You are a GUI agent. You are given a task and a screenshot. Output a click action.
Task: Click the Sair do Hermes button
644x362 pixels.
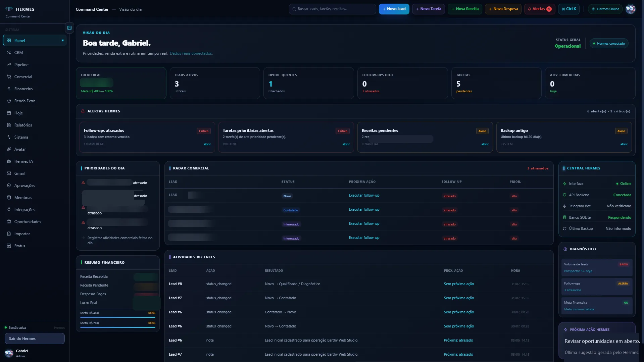click(35, 339)
